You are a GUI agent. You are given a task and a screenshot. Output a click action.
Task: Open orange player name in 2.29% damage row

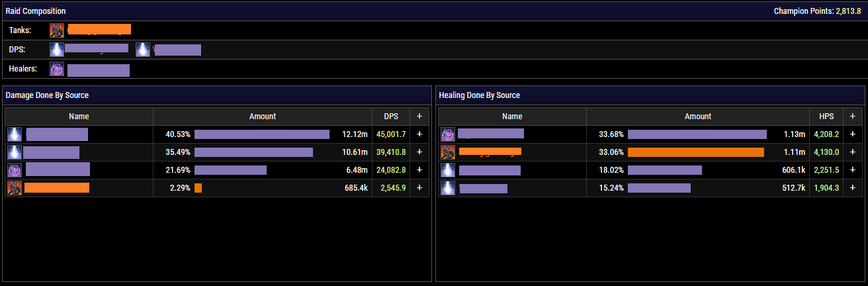click(57, 188)
